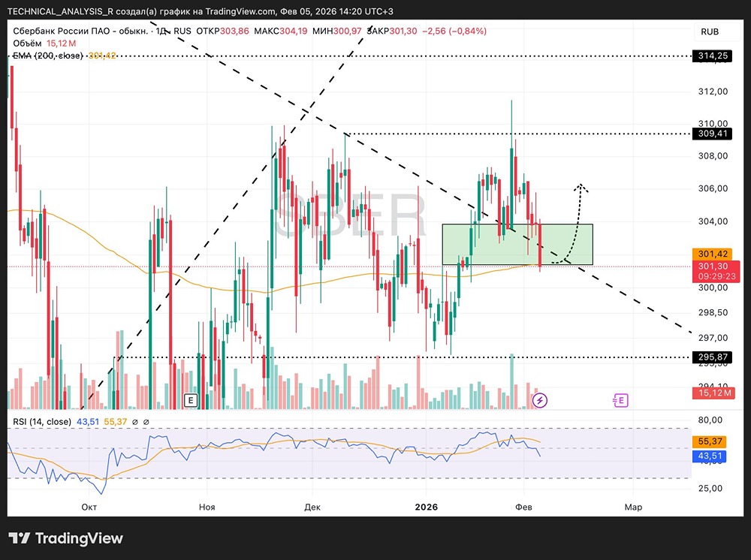Viewport: 751px width, 560px height.
Task: Click the 297,00 tick on price axis
Action: pyautogui.click(x=713, y=338)
